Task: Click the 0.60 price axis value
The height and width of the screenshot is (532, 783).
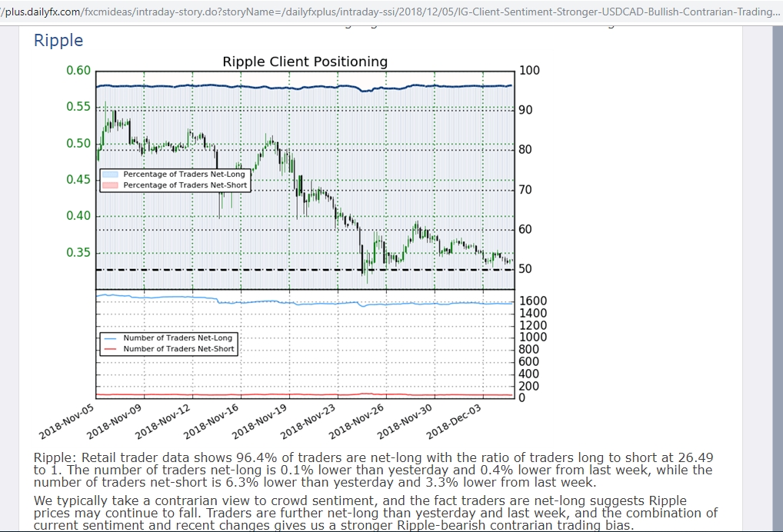Action: click(78, 71)
